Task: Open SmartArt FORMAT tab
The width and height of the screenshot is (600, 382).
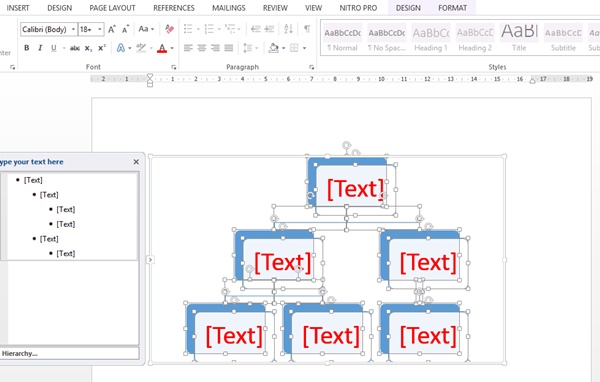Action: coord(453,8)
